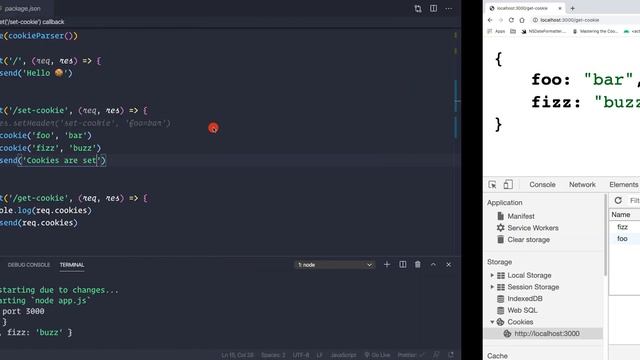Close the terminal panel with X
Viewport: 640px width, 360px height.
tap(449, 264)
